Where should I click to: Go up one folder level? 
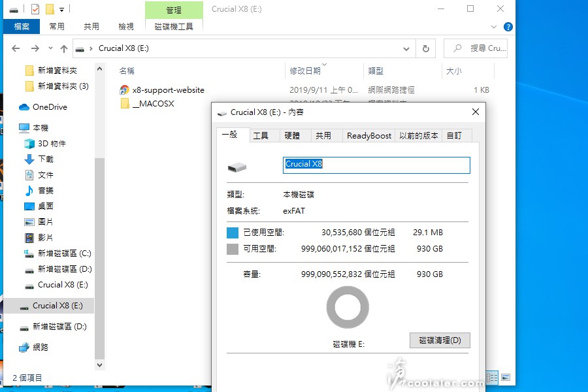tap(64, 48)
